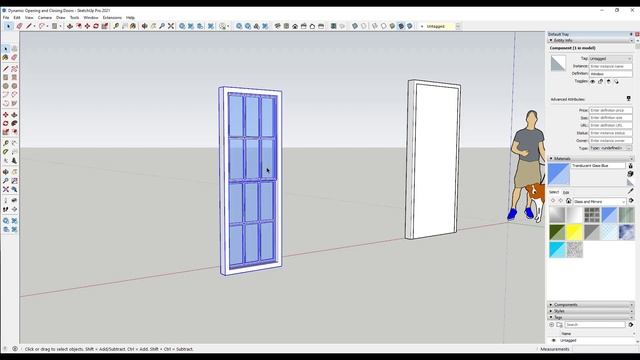
Task: Select the cyan blue material swatch
Action: (557, 249)
